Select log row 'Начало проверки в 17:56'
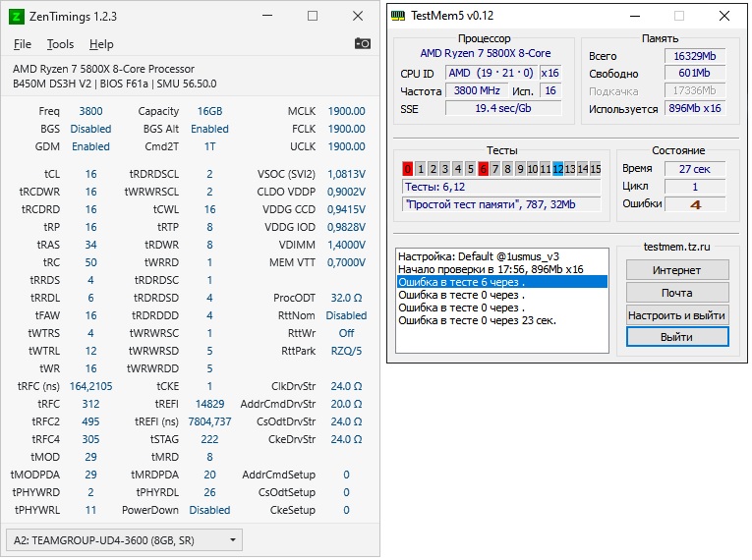 coord(491,269)
